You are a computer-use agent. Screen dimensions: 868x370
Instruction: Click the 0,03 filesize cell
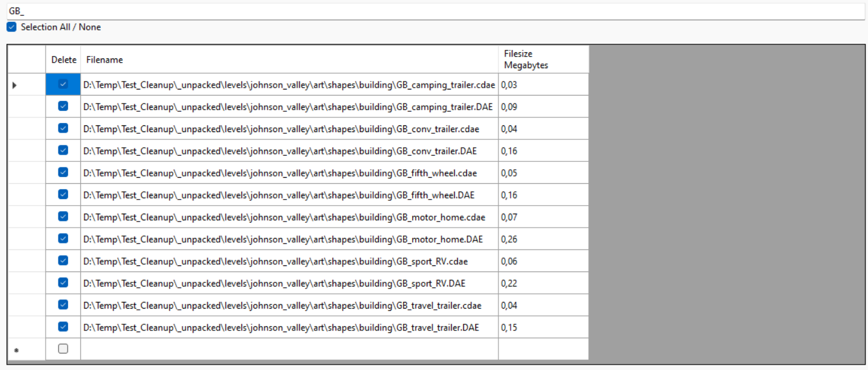[543, 85]
